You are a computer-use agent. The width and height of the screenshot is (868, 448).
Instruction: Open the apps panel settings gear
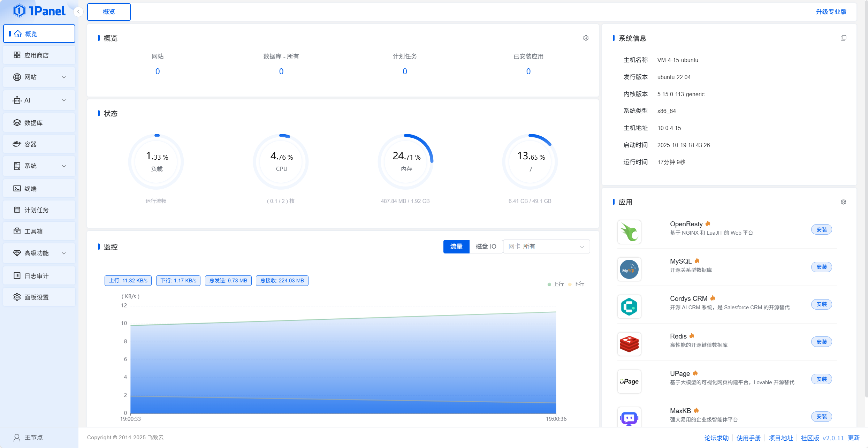coord(843,202)
